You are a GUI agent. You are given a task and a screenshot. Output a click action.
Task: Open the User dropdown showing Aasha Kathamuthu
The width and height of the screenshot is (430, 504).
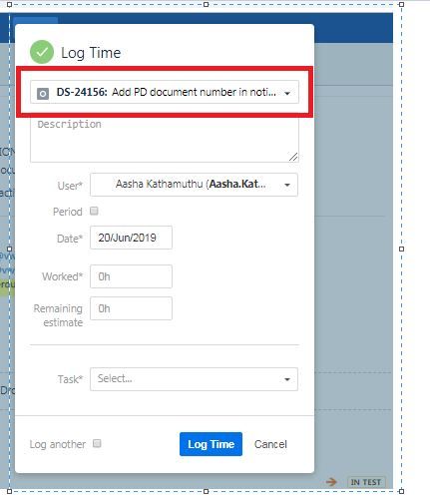click(x=194, y=185)
